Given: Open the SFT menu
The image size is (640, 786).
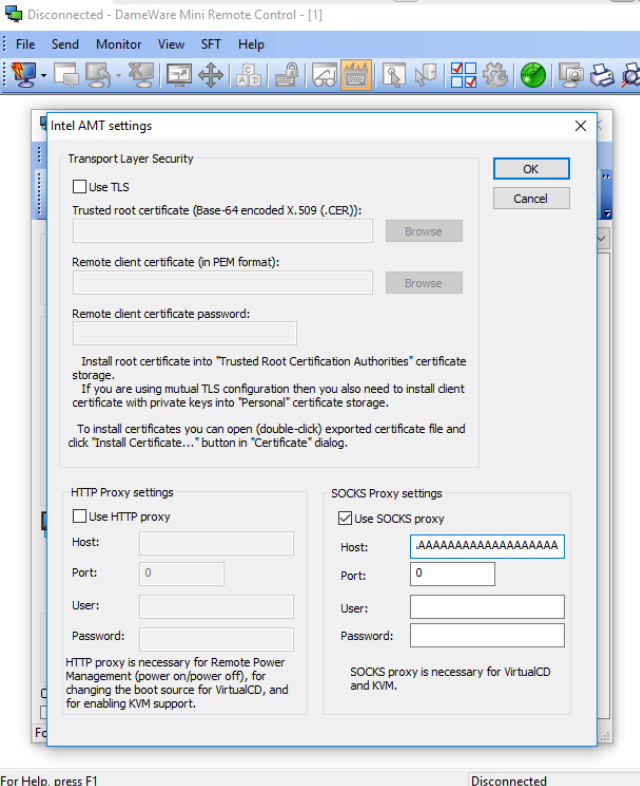Looking at the screenshot, I should (x=211, y=44).
